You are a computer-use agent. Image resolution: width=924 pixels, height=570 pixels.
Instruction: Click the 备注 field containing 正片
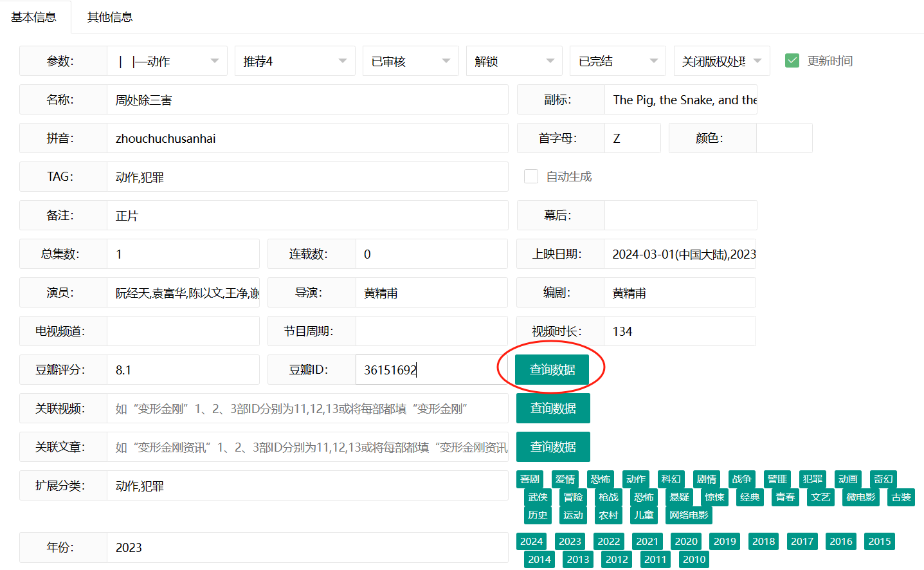tap(307, 216)
